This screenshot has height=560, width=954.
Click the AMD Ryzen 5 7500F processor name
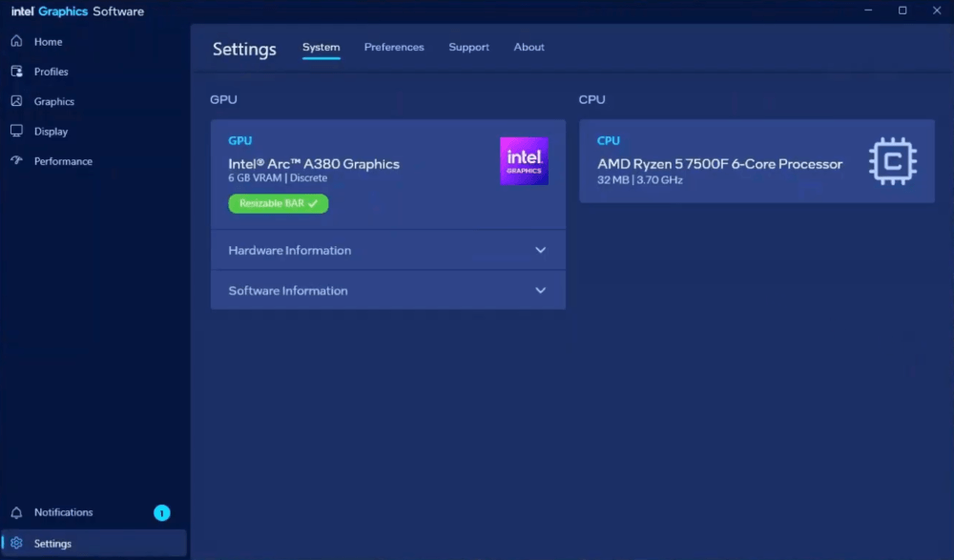coord(719,164)
